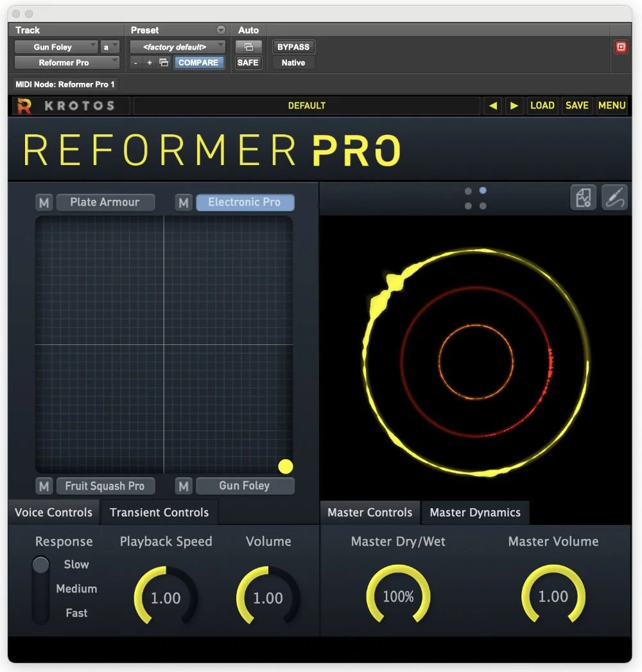This screenshot has height=672, width=642.
Task: Open Preset menu circle arrow
Action: click(221, 30)
